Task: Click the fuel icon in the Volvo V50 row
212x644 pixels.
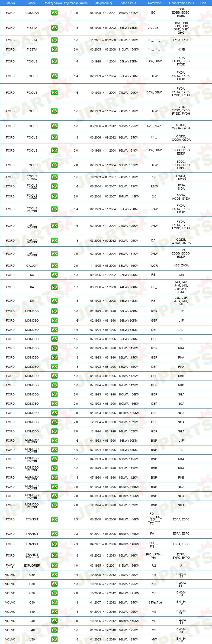Action: tap(54, 639)
